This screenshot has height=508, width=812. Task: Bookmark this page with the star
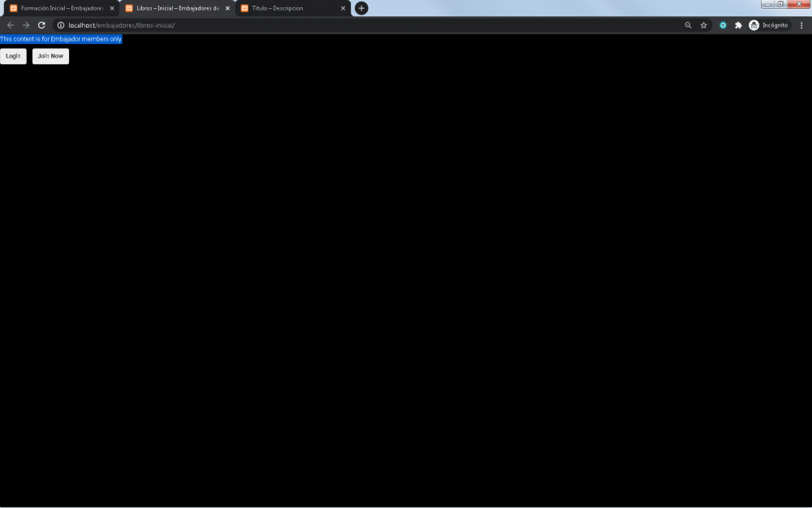(704, 25)
